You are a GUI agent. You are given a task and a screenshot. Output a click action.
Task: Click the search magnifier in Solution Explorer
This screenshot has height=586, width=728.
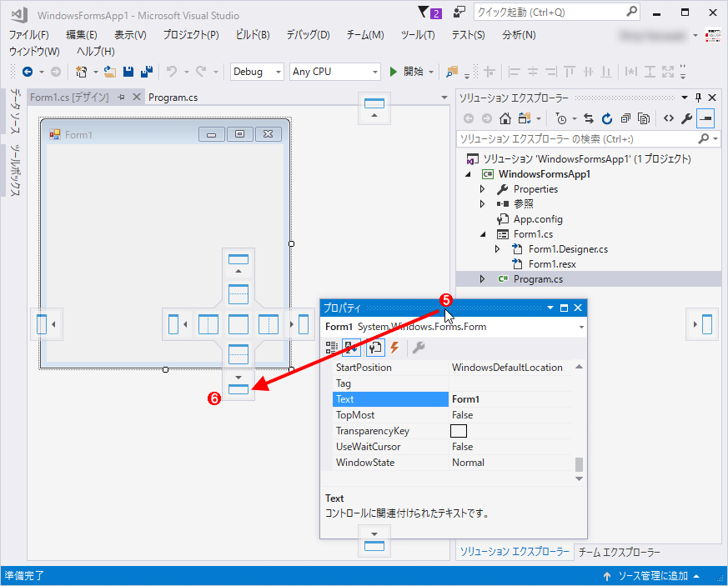pos(704,138)
